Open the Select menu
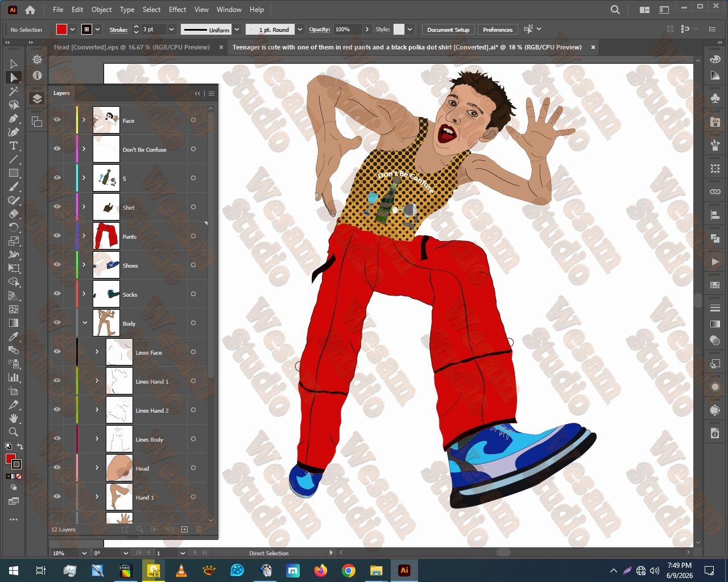This screenshot has height=582, width=728. [151, 10]
